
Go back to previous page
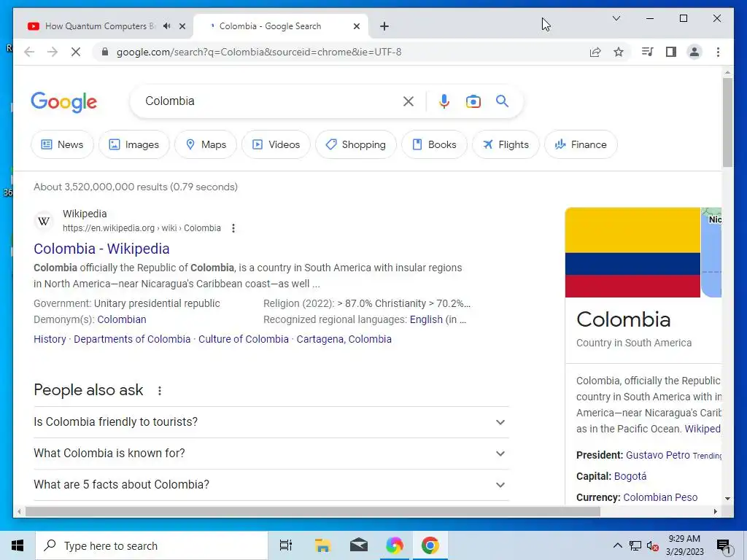click(x=29, y=52)
